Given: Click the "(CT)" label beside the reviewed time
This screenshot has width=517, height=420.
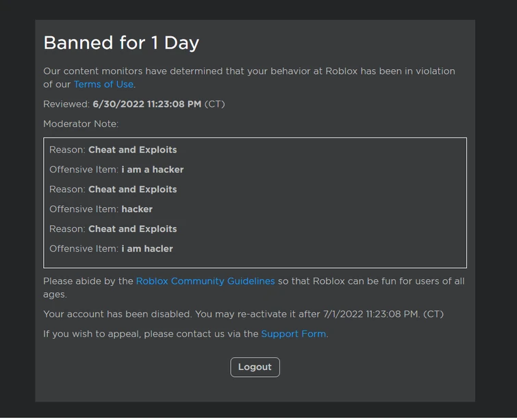Looking at the screenshot, I should 214,104.
